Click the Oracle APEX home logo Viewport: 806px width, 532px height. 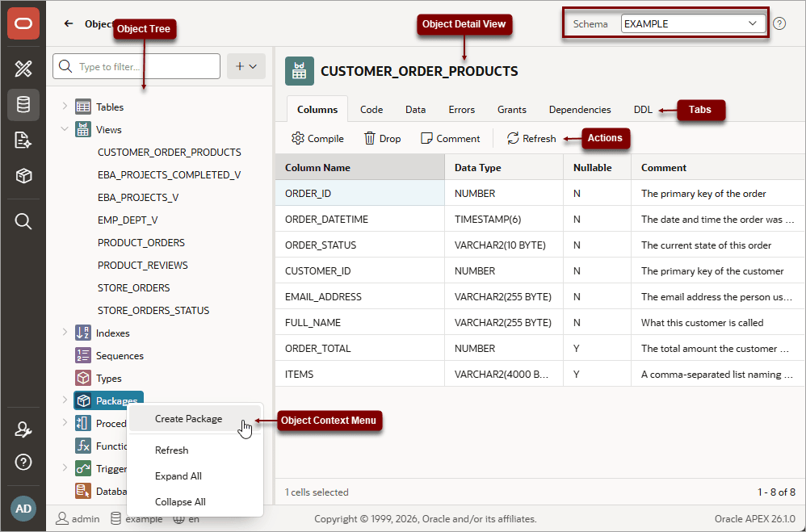click(x=23, y=23)
